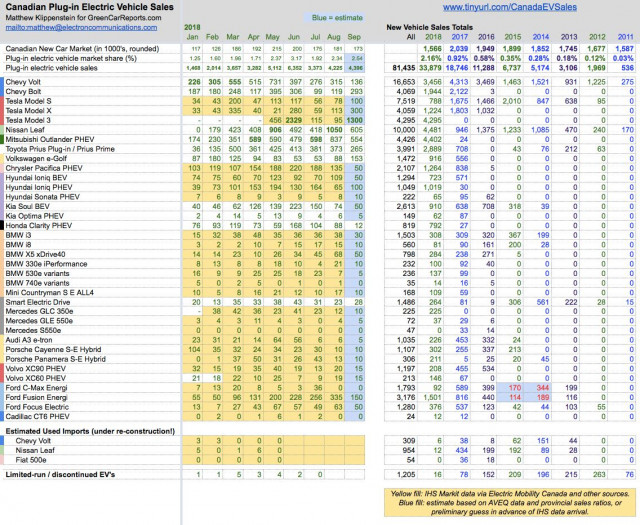Image resolution: width=640 pixels, height=525 pixels.
Task: Select the BMW 330e iPerformance label
Action: coord(46,264)
